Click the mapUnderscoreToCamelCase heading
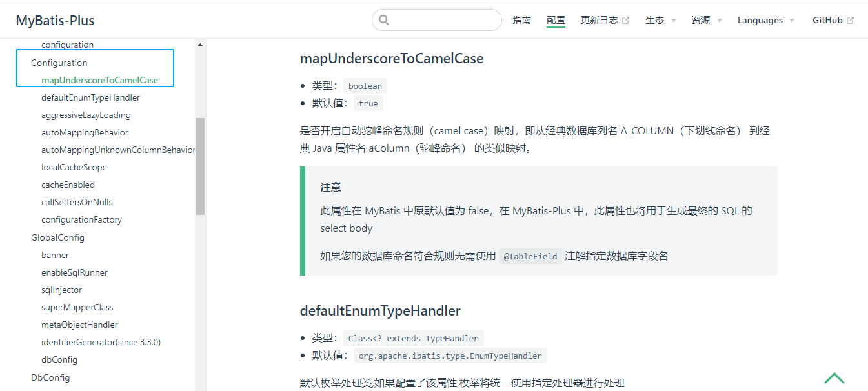868x391 pixels. point(392,59)
